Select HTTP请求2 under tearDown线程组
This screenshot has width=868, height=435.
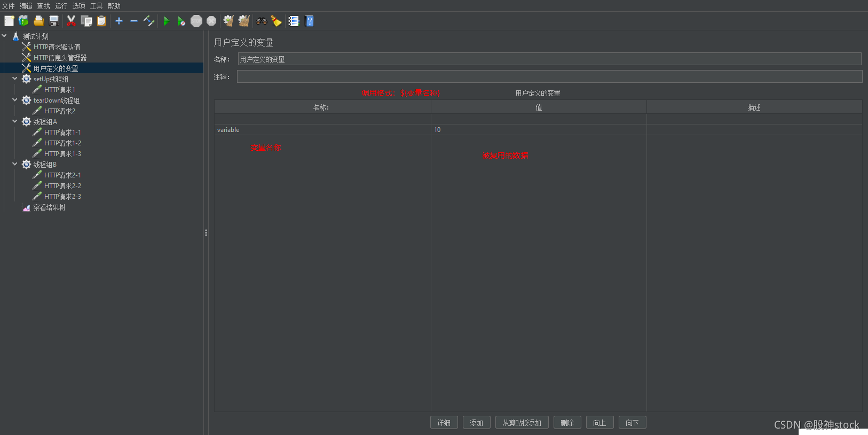pyautogui.click(x=60, y=111)
